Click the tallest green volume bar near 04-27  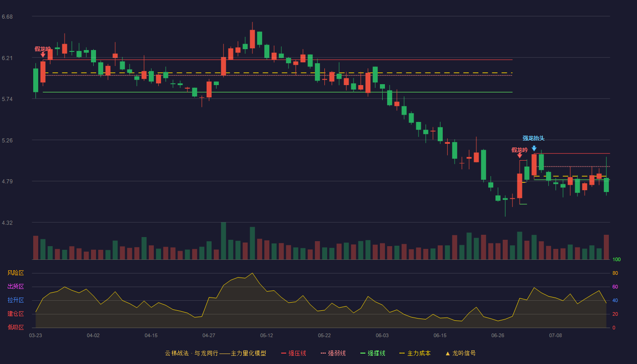pyautogui.click(x=223, y=241)
